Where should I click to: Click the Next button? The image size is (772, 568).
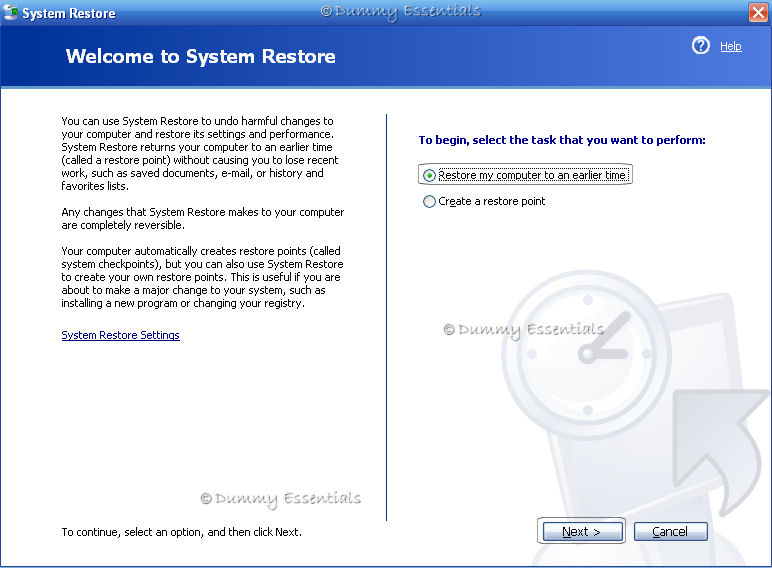pyautogui.click(x=582, y=532)
